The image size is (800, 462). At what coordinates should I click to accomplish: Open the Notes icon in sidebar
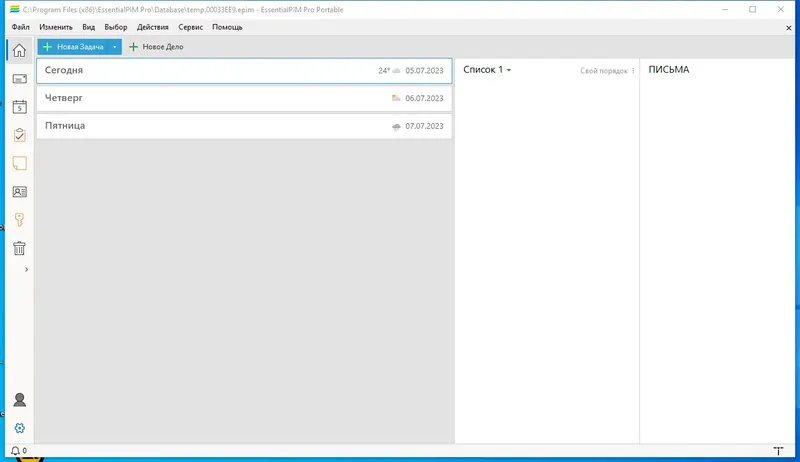click(x=19, y=163)
